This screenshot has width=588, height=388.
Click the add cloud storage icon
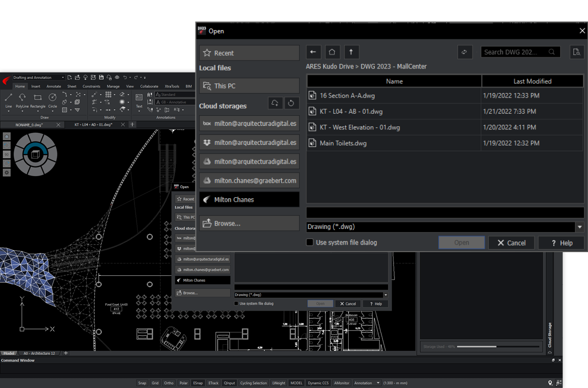275,103
